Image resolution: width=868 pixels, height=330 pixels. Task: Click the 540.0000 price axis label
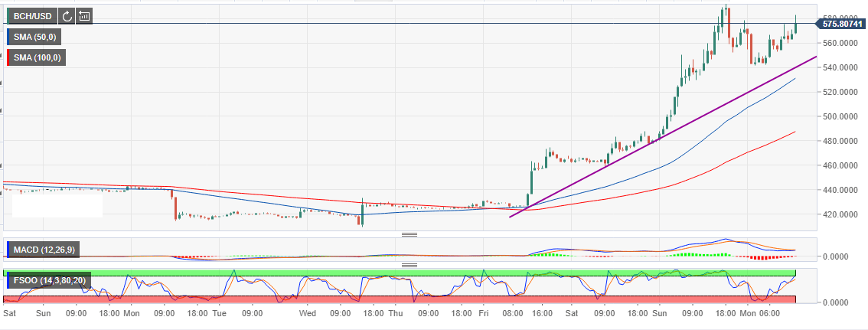(837, 67)
